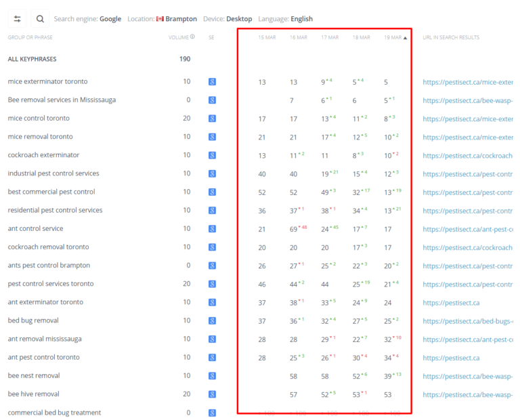The image size is (520, 420).
Task: Sort by the 19 MAR column header
Action: tap(395, 37)
